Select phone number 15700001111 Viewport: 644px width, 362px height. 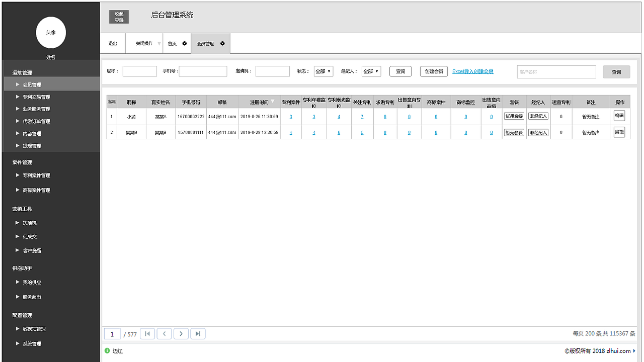coord(191,133)
